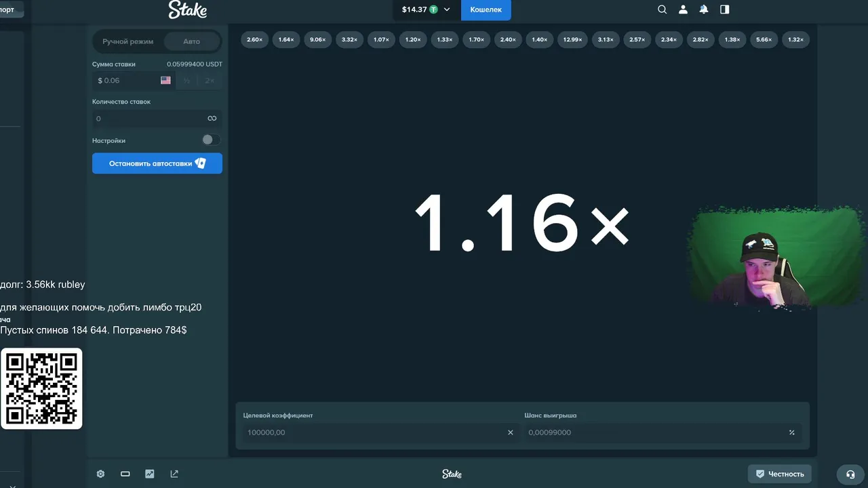Click the $14.37 balance display
This screenshot has height=488, width=868.
coord(414,9)
